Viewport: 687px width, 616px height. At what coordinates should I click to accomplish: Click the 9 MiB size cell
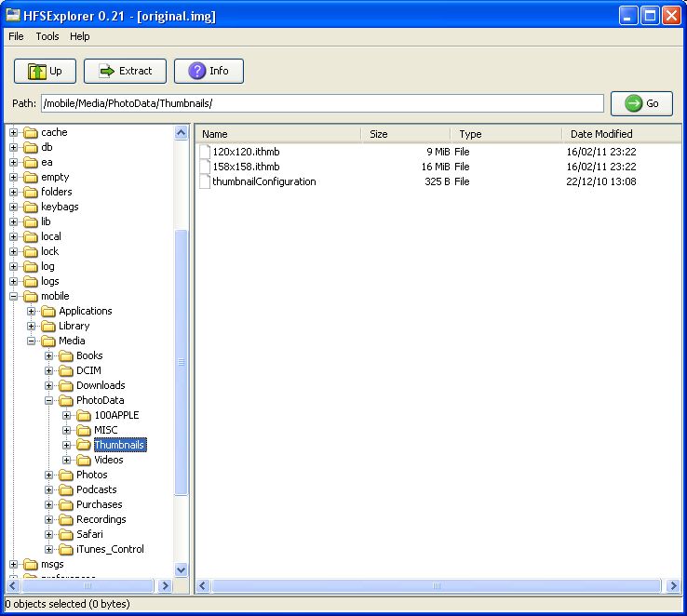(x=438, y=152)
